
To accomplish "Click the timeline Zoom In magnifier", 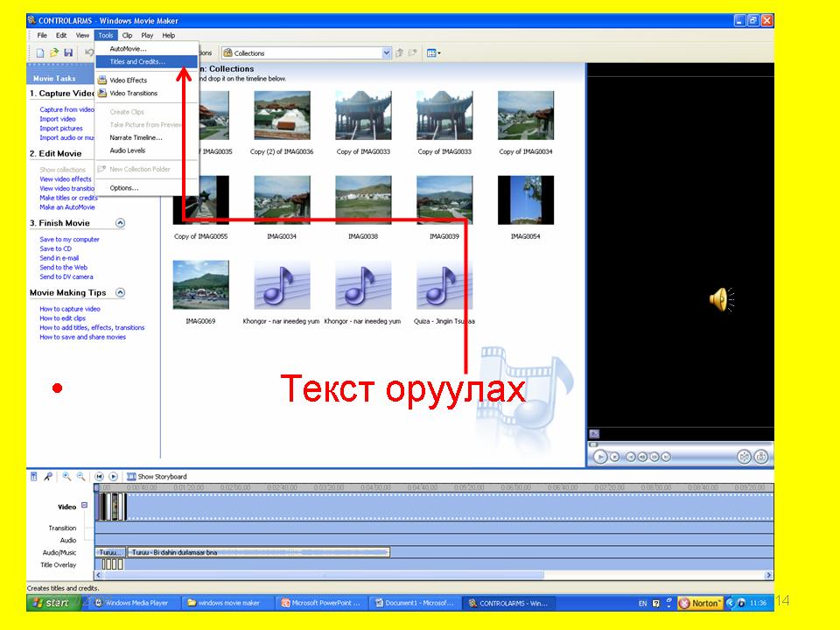I will click(x=66, y=477).
